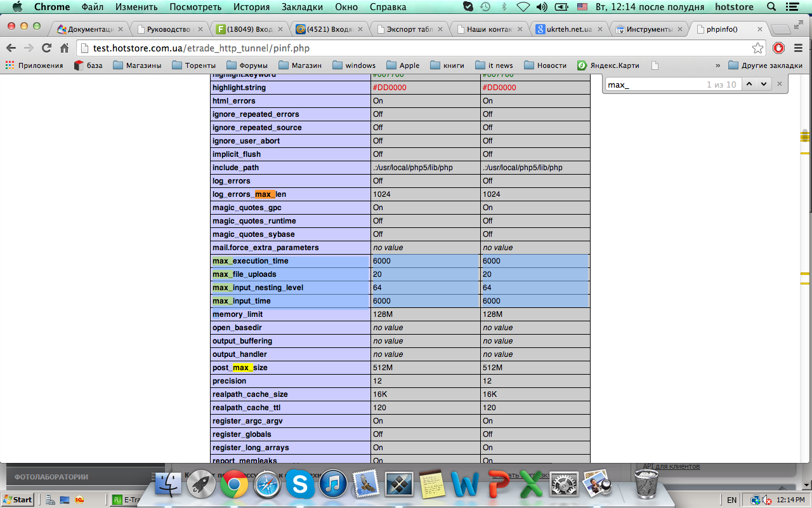Click the max_execution_time row label

[x=251, y=261]
